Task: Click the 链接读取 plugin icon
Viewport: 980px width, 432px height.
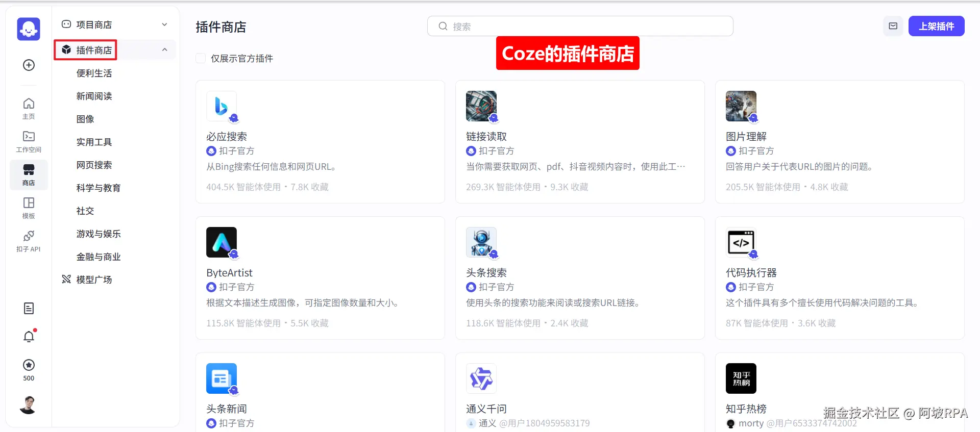Action: 481,106
